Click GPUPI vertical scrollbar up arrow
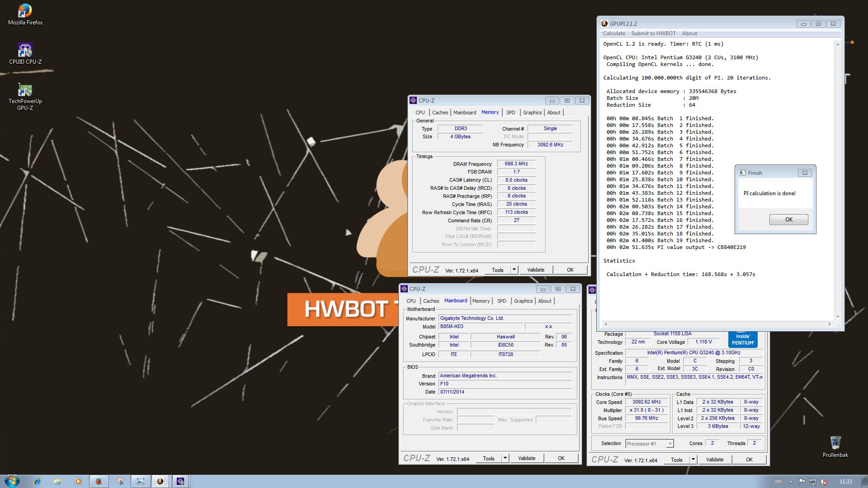The image size is (868, 488). [837, 44]
